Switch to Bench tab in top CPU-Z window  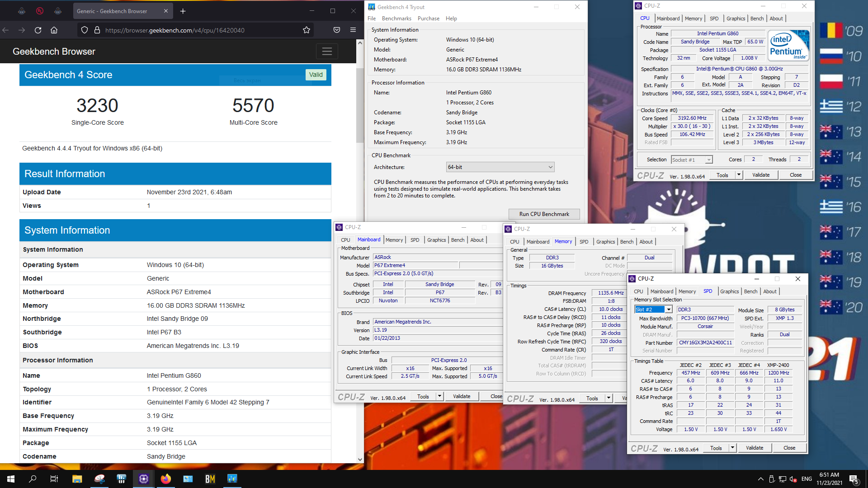pos(757,19)
